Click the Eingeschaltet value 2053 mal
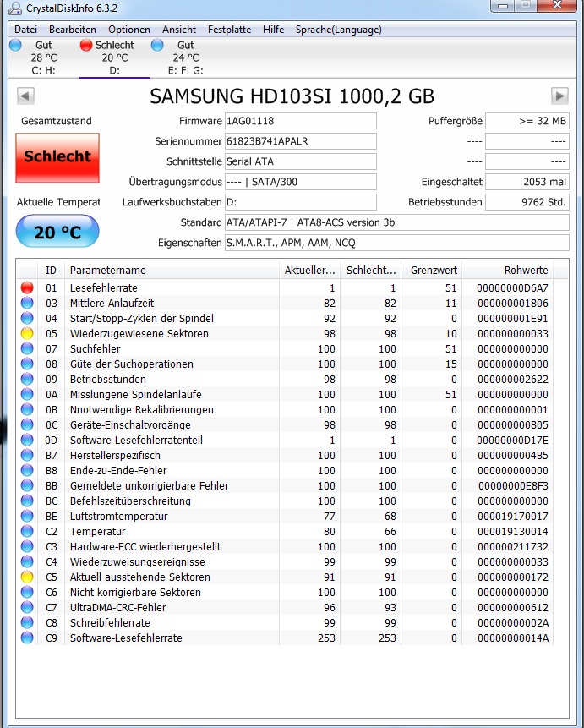This screenshot has height=728, width=584. (527, 182)
